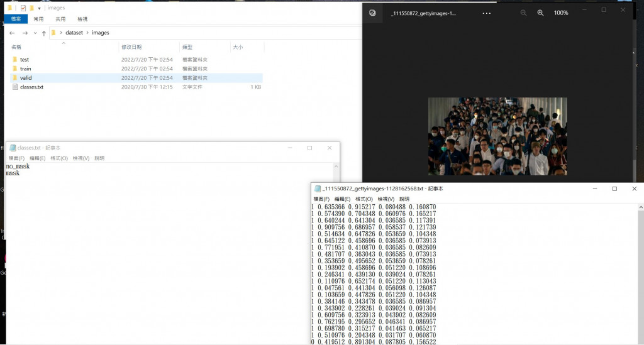Click the crowd photo in the Photos viewer
The height and width of the screenshot is (345, 644).
(497, 136)
